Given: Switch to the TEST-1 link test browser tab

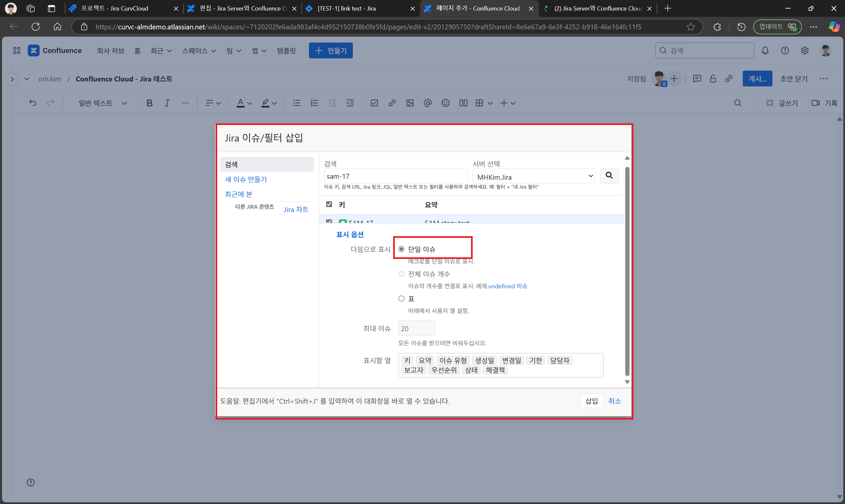Looking at the screenshot, I should point(360,9).
